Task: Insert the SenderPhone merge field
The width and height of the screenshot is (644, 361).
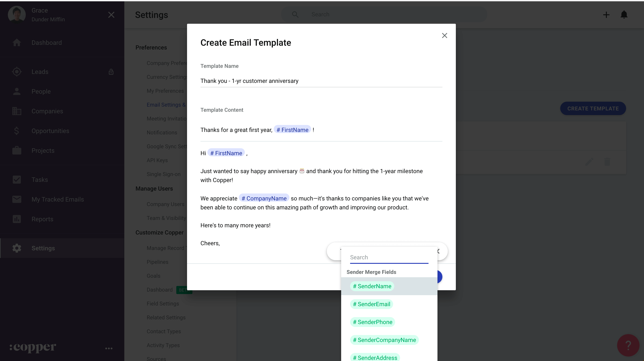Action: pyautogui.click(x=372, y=322)
